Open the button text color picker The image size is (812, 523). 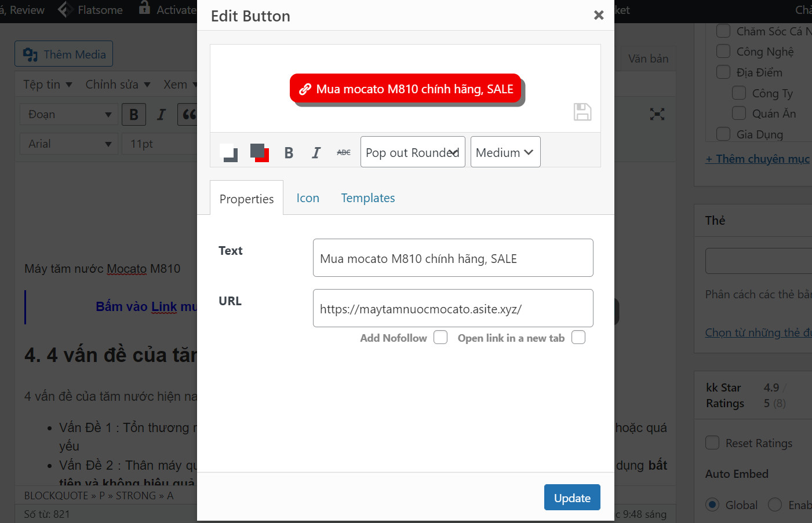230,152
